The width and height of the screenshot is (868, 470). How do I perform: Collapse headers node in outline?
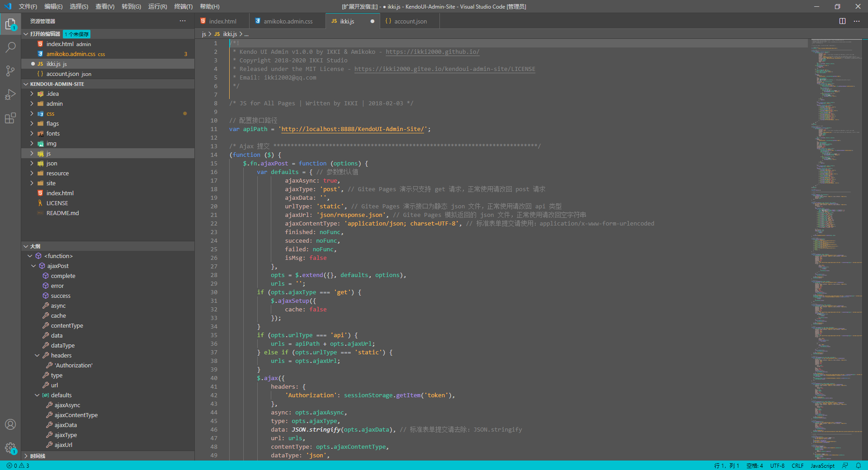pyautogui.click(x=37, y=355)
